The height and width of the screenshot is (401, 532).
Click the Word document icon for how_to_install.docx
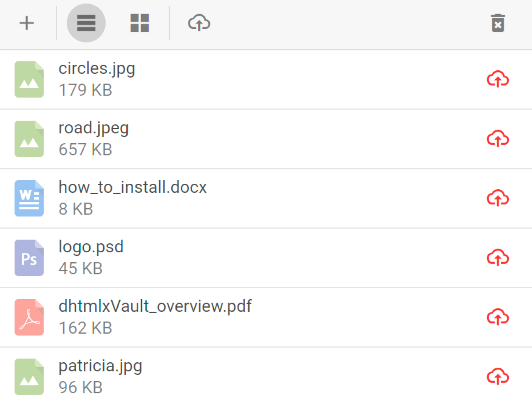point(29,198)
